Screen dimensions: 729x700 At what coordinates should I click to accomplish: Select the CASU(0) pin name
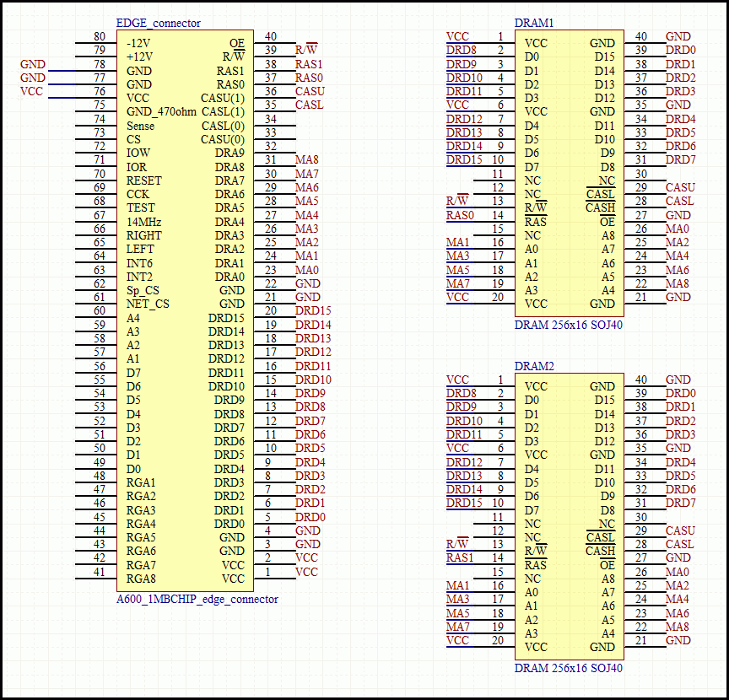(x=223, y=140)
